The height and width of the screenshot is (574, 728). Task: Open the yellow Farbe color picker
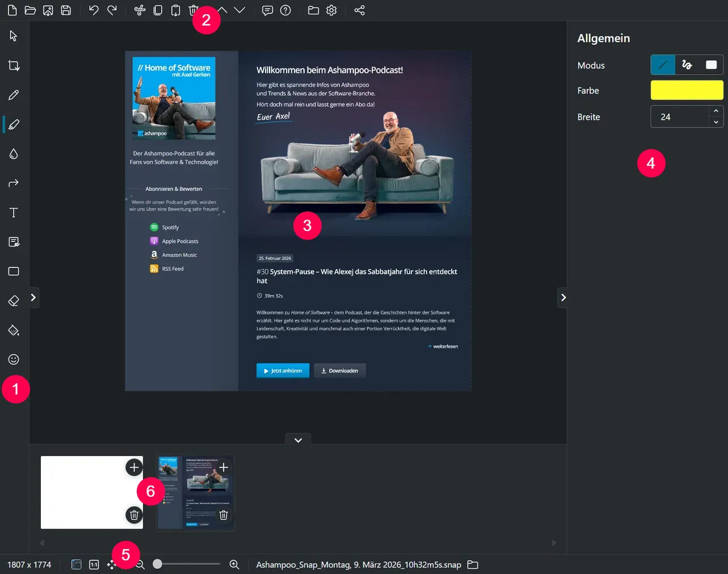(687, 90)
